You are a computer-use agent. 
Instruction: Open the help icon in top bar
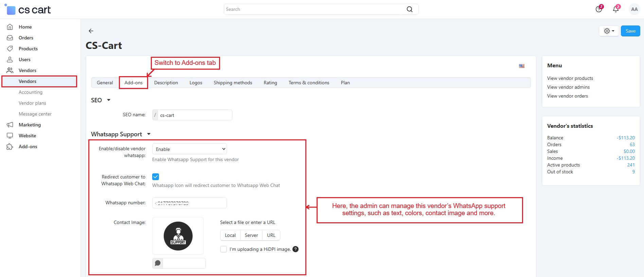(x=599, y=9)
